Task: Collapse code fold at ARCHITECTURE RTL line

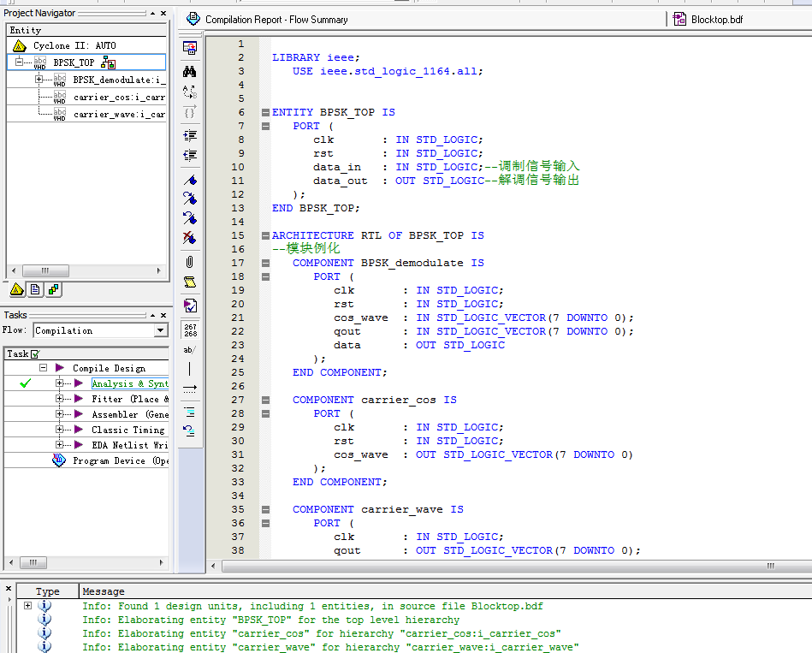Action: click(x=265, y=235)
